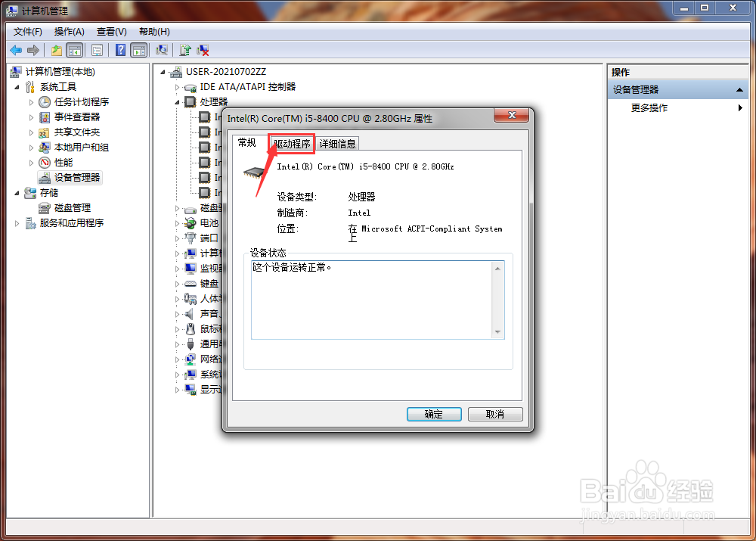Open the 帮助(H) menu
756x541 pixels.
point(154,32)
